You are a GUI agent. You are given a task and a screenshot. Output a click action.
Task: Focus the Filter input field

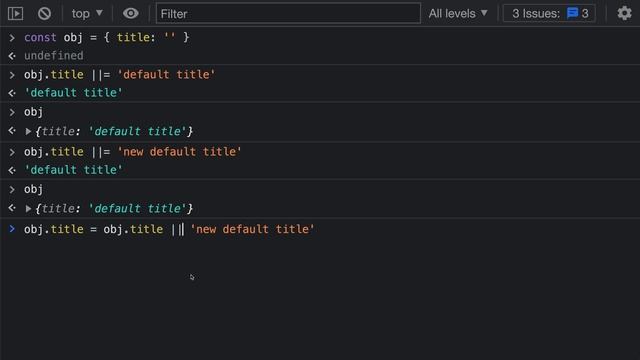[x=288, y=13]
